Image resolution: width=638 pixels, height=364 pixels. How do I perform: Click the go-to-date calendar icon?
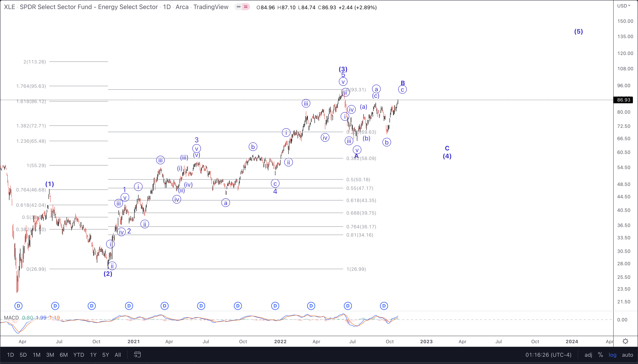point(137,355)
